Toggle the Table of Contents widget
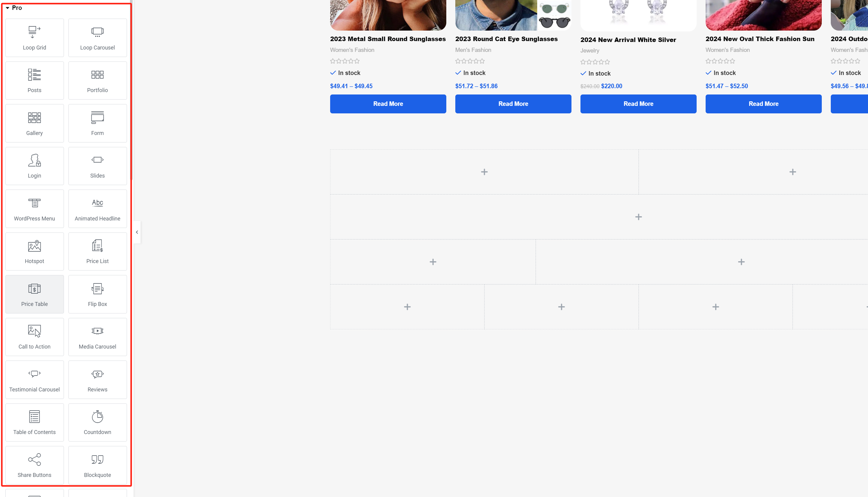The image size is (868, 497). [x=34, y=422]
